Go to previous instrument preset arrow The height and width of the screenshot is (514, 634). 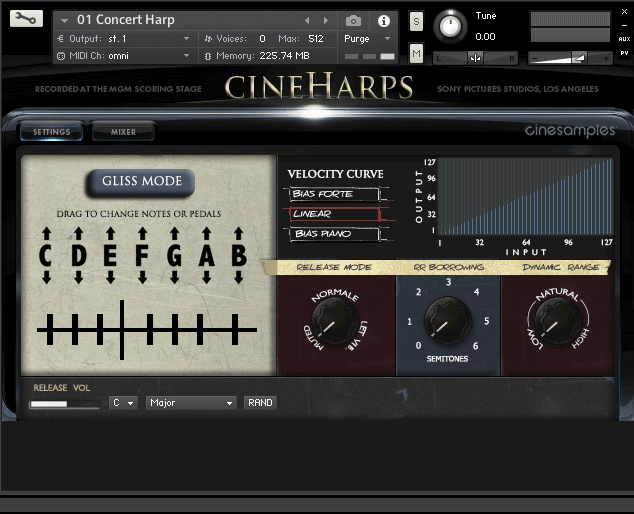point(307,20)
